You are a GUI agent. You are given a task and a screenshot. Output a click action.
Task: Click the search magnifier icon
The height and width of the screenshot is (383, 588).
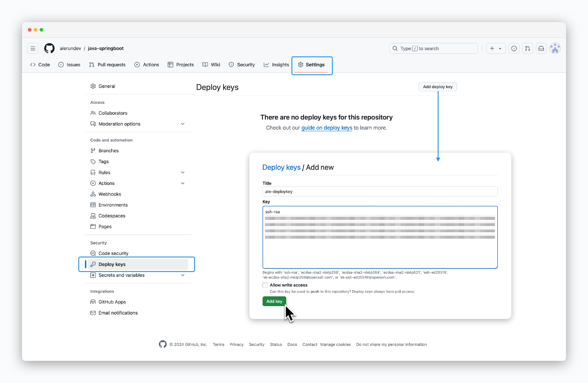coord(395,48)
